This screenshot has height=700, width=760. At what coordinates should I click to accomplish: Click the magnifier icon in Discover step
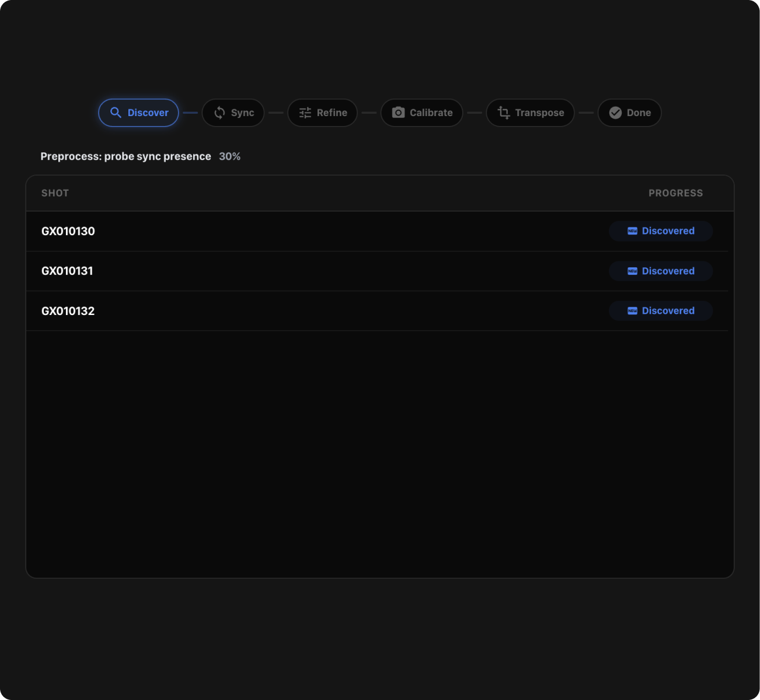[116, 113]
